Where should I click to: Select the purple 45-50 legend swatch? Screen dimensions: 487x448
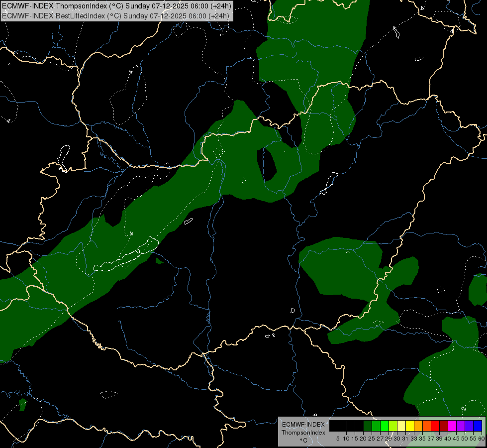point(461,426)
